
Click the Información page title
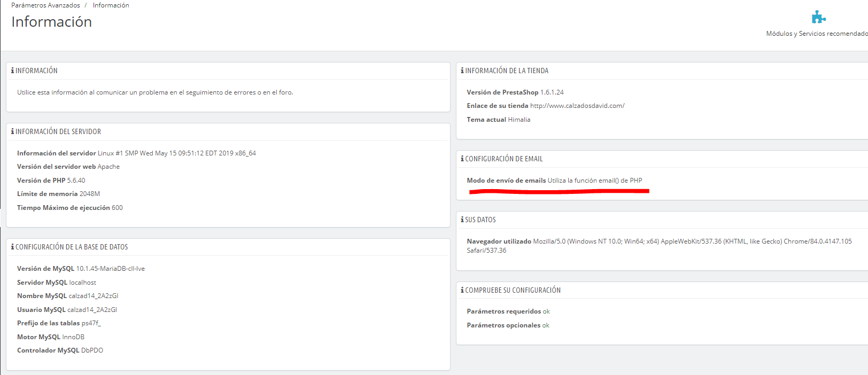51,22
